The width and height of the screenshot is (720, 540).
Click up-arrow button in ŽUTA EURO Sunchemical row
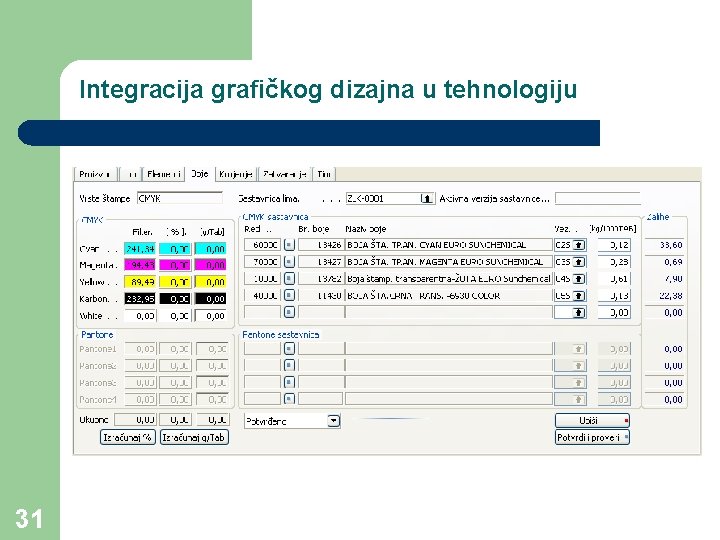[x=579, y=278]
